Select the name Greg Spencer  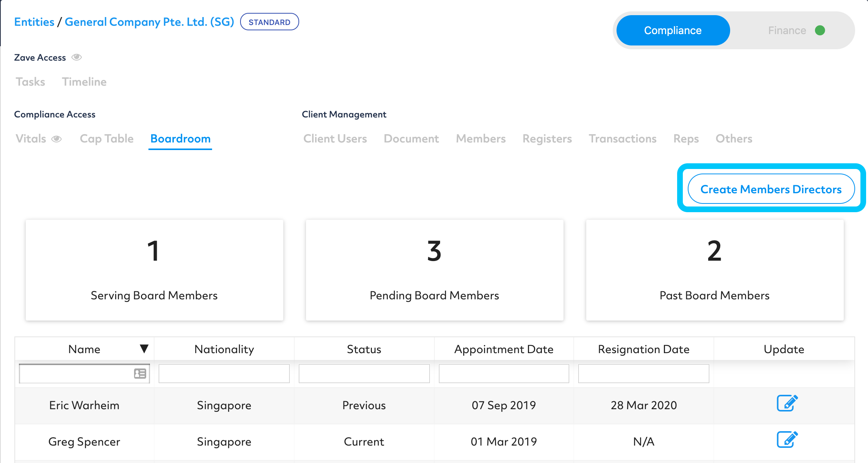pos(84,442)
